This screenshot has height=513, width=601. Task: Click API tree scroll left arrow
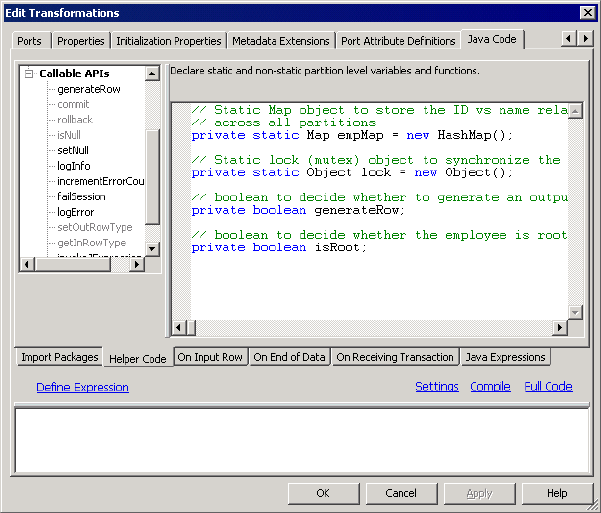[x=26, y=264]
